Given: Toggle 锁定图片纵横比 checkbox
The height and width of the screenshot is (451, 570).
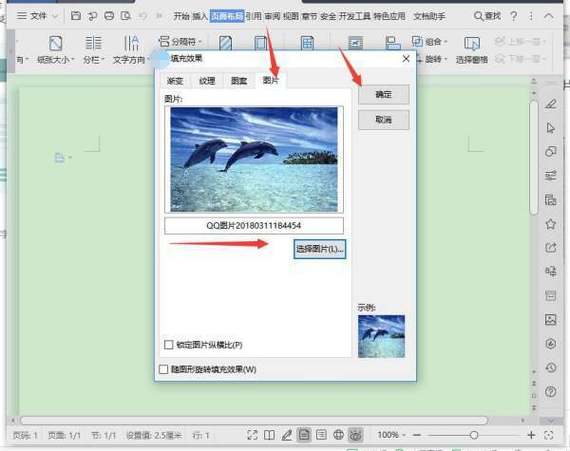Looking at the screenshot, I should pos(169,345).
